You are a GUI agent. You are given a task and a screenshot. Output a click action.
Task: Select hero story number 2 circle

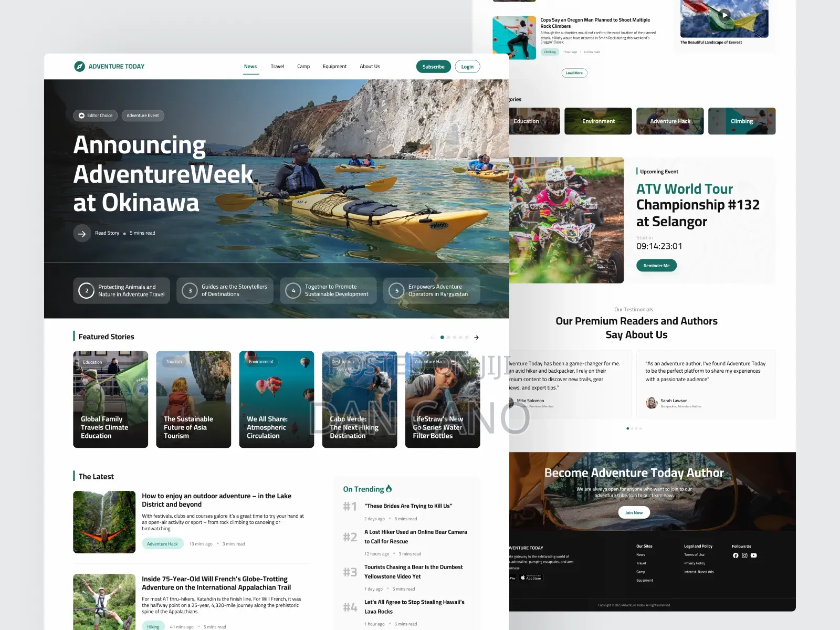(x=87, y=290)
